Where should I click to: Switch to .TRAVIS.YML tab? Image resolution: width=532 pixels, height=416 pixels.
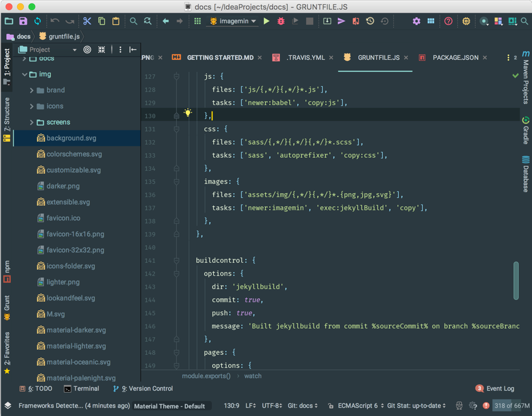(x=302, y=58)
